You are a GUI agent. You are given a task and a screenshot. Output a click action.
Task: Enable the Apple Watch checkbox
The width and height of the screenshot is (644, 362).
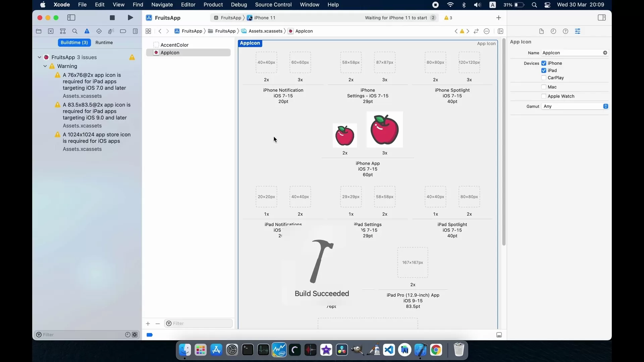544,96
